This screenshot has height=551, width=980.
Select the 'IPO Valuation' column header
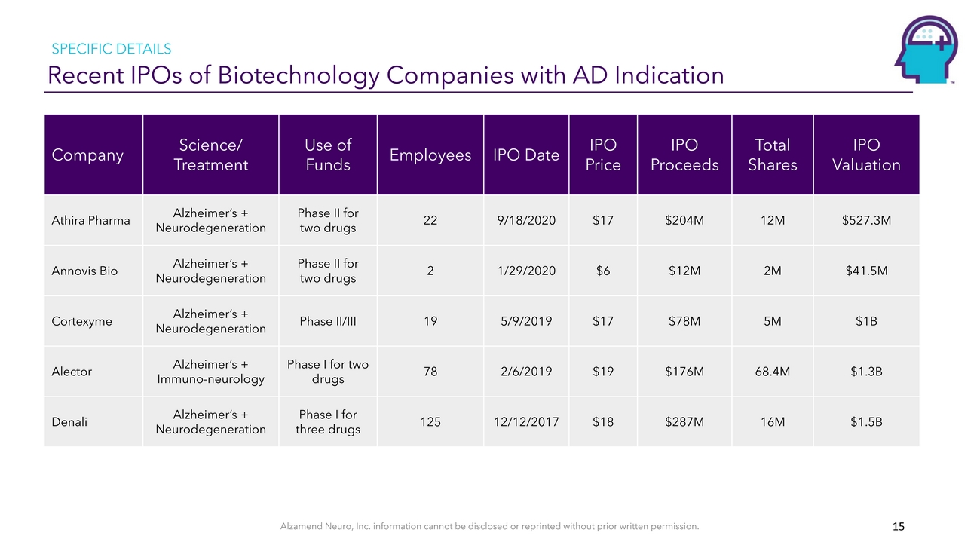pos(866,155)
